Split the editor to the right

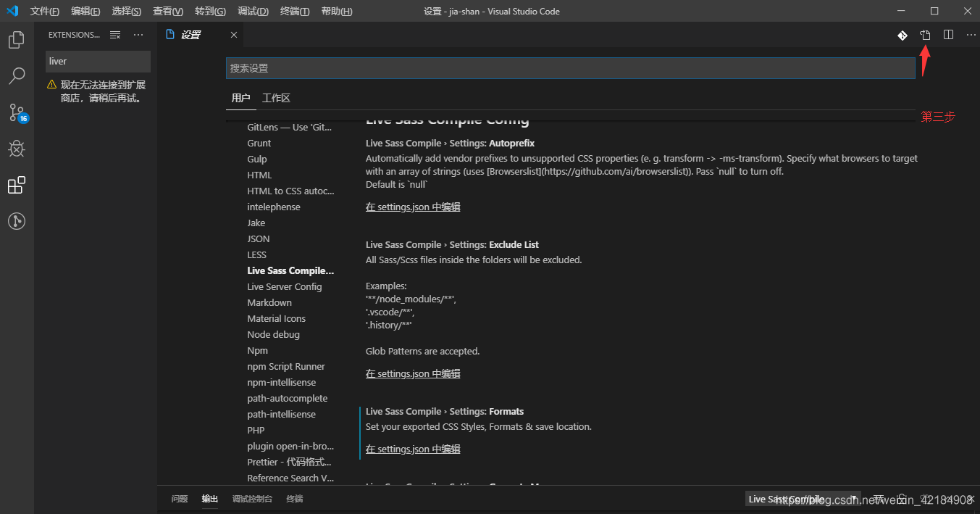(948, 35)
